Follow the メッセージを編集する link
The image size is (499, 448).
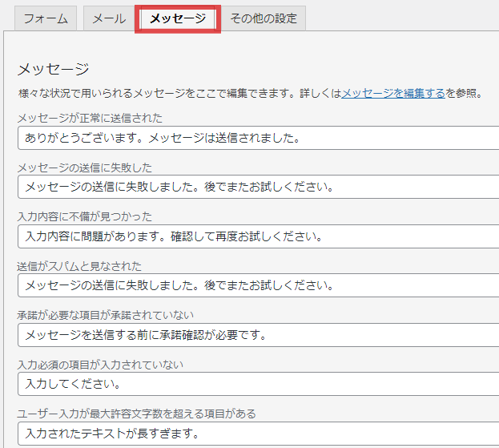click(x=393, y=93)
